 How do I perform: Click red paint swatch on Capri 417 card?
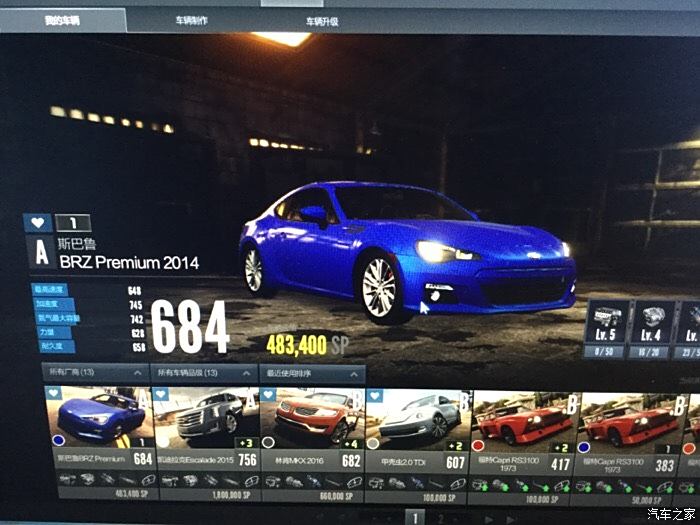tap(478, 445)
